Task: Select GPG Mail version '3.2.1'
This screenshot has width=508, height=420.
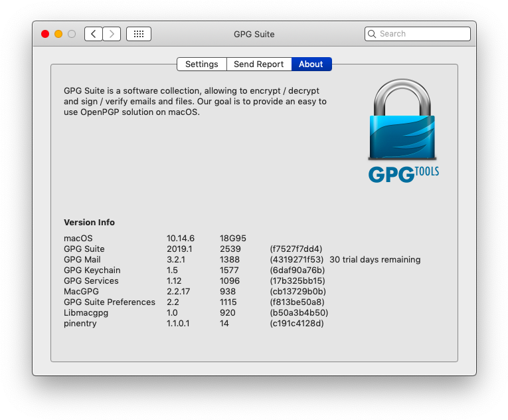Action: [176, 259]
